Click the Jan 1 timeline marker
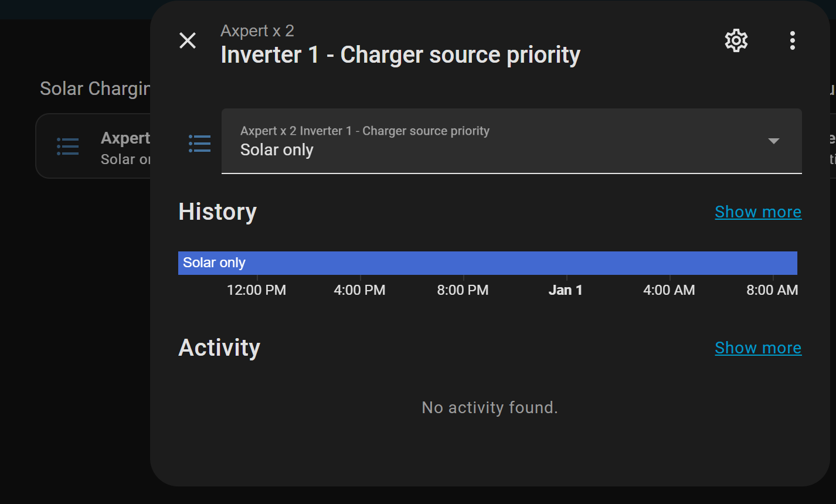Screen dimensions: 836x504 pyautogui.click(x=565, y=290)
